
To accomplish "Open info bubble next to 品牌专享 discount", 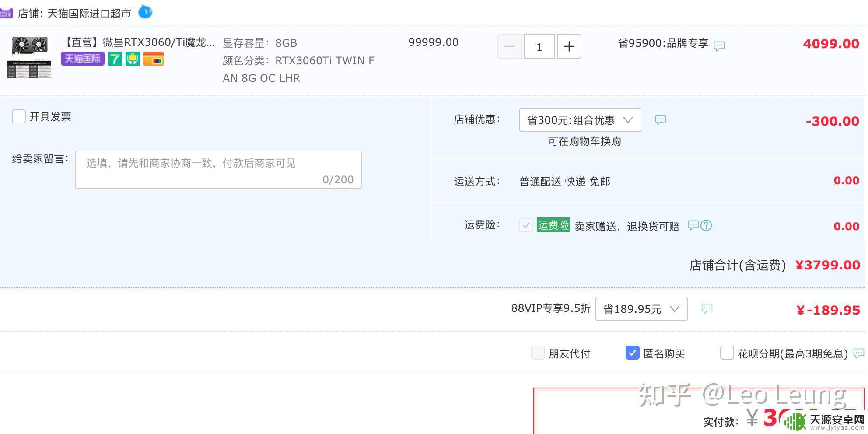I will click(x=719, y=45).
